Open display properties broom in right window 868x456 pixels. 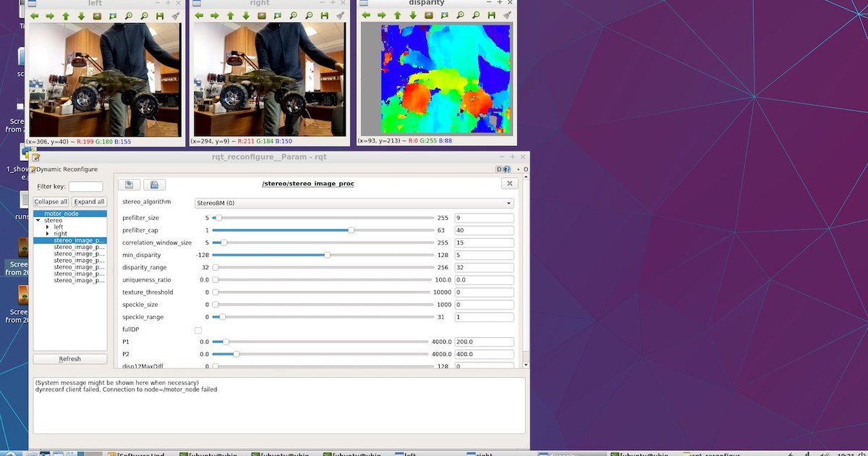tap(340, 15)
